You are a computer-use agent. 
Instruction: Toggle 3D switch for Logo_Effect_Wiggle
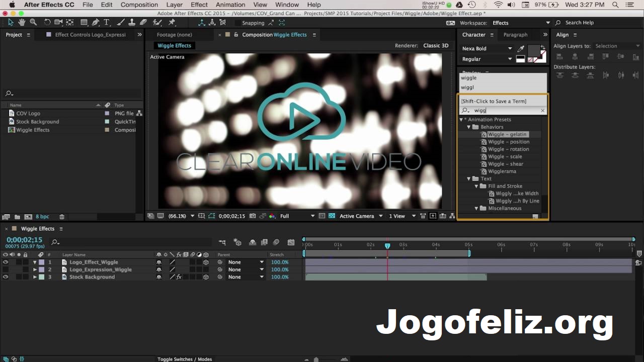point(206,262)
